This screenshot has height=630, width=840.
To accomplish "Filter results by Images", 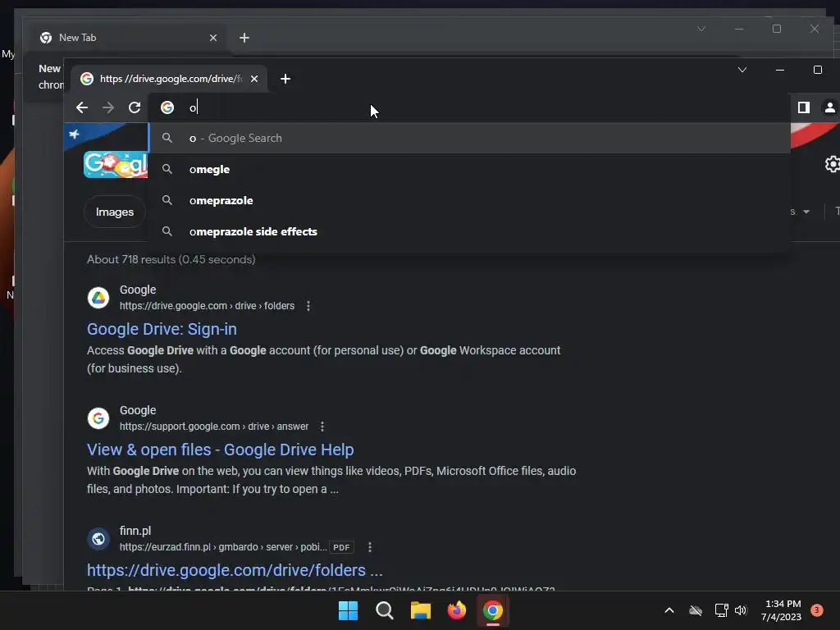I will (x=115, y=212).
